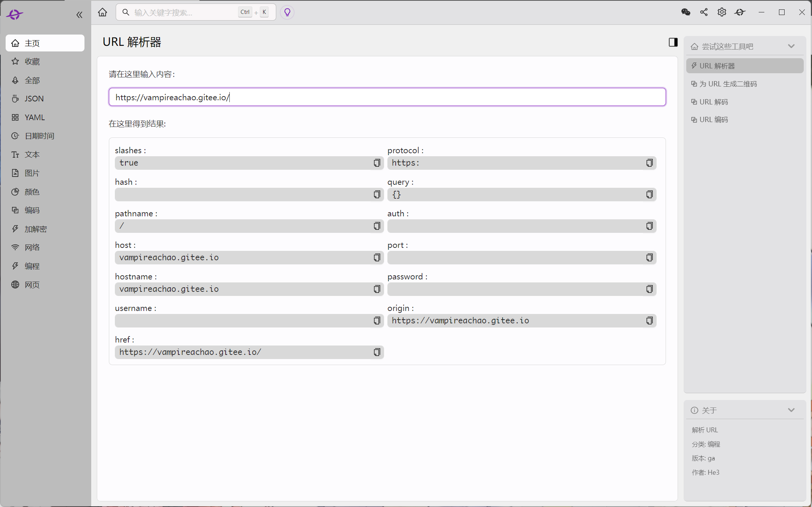Open the 为 URL 生成二维码 tool
The image size is (812, 507).
point(728,84)
